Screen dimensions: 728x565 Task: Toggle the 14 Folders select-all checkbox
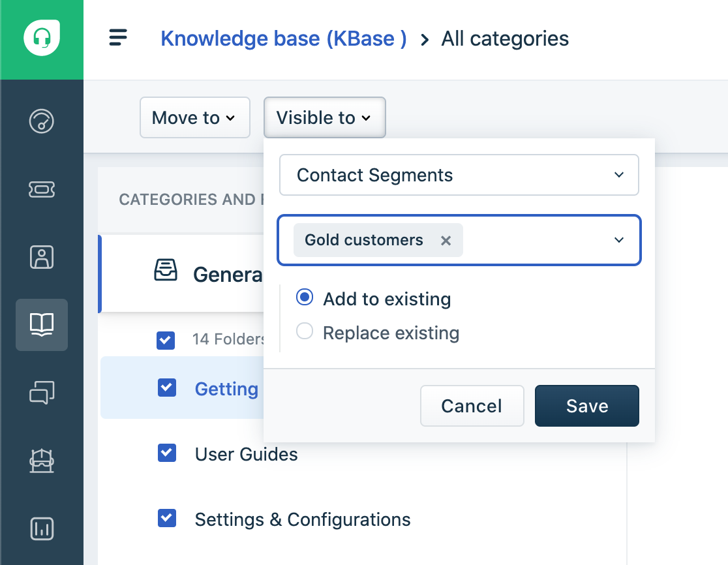click(166, 340)
